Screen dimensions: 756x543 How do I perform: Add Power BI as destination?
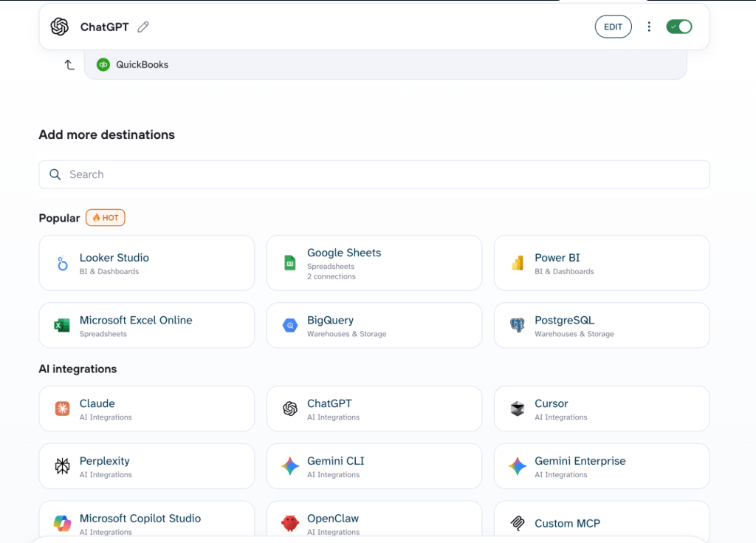[602, 263]
